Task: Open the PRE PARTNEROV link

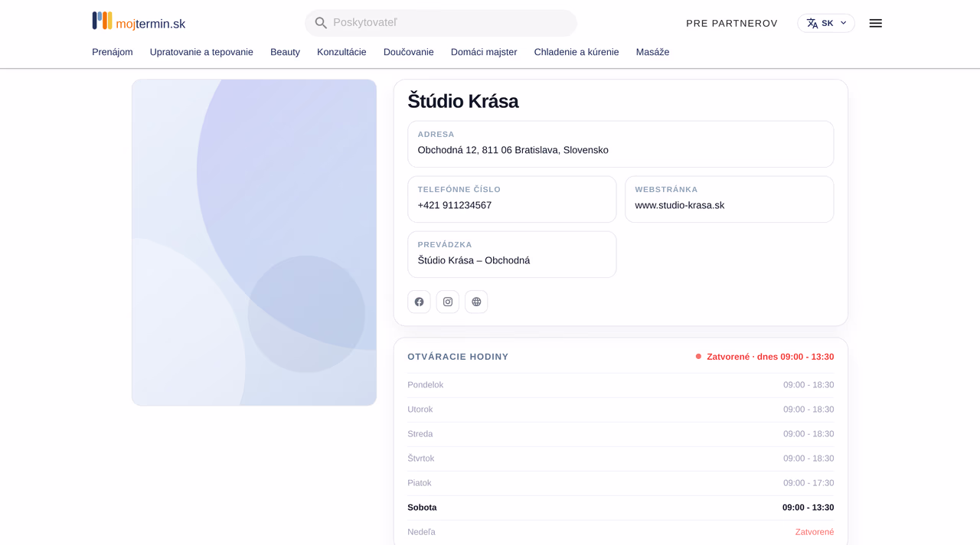Action: (732, 24)
